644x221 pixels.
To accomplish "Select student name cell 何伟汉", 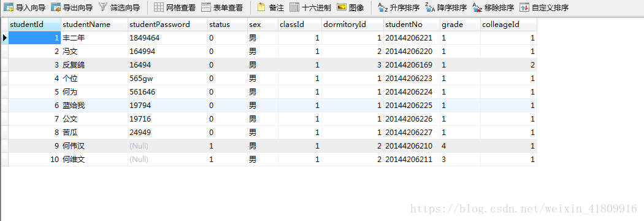I will coord(94,146).
